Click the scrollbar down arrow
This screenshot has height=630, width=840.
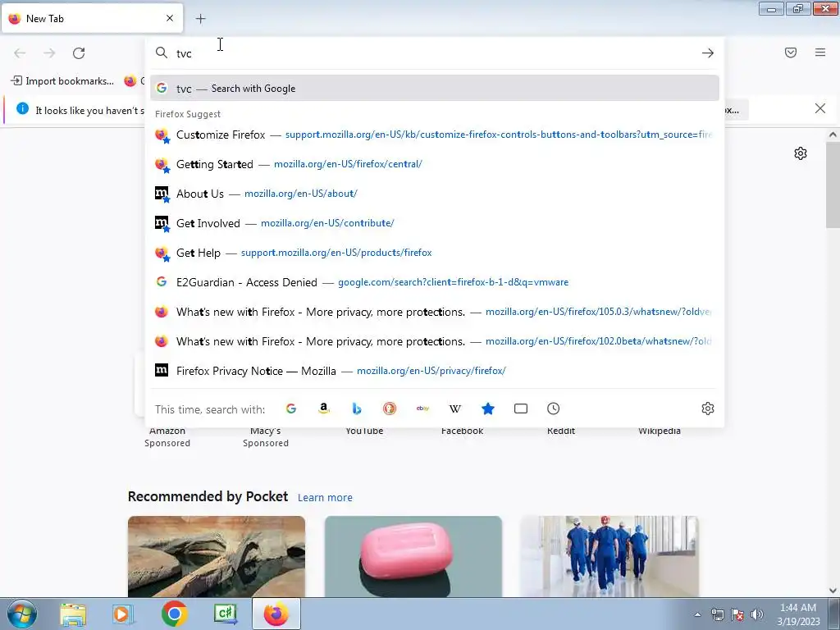click(x=833, y=591)
